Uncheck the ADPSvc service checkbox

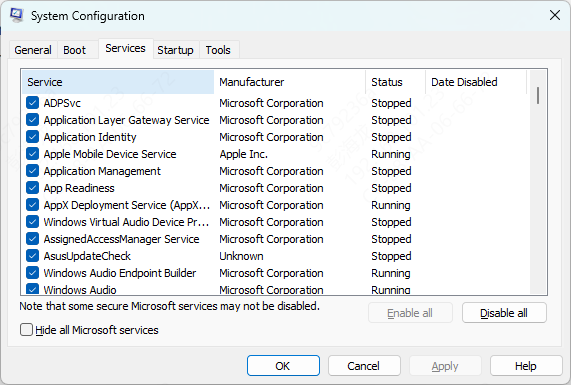(x=32, y=103)
